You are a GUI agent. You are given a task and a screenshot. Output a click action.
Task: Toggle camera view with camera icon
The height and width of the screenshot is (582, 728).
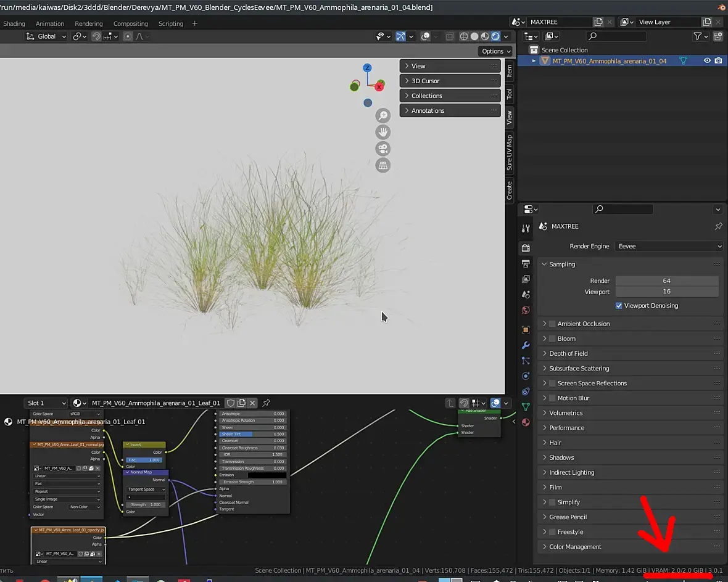click(383, 149)
